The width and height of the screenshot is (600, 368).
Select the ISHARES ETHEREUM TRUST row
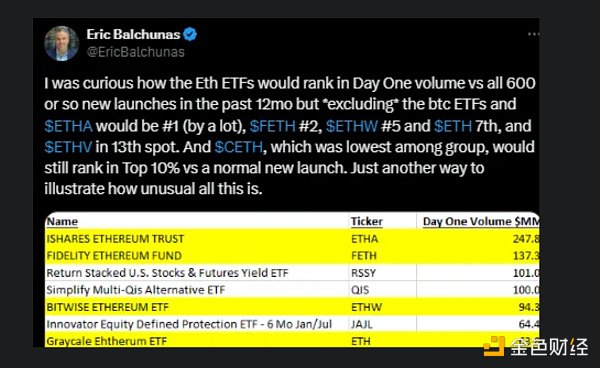[292, 239]
